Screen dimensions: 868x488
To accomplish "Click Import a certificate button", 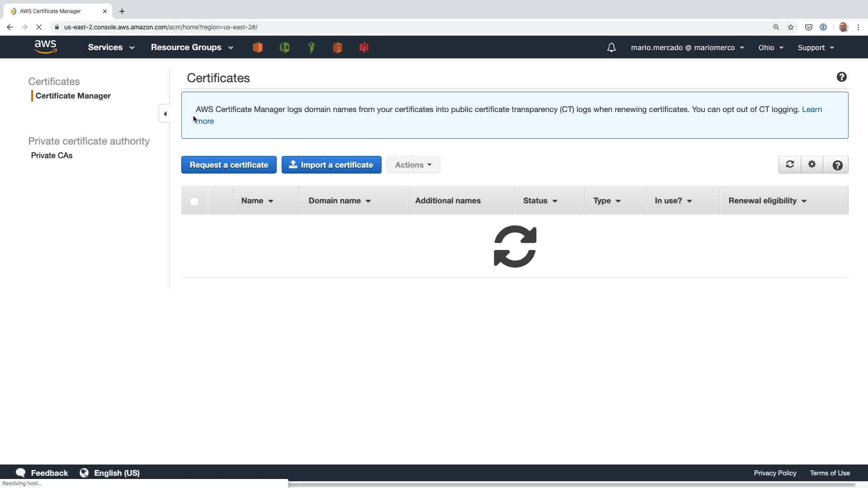I will point(331,165).
